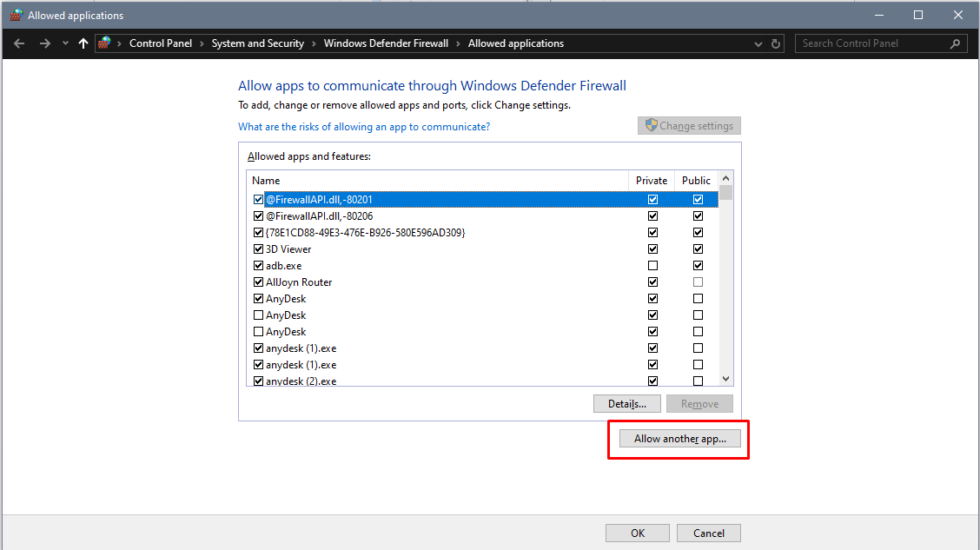Confirm with the OK button
980x550 pixels.
[x=638, y=533]
